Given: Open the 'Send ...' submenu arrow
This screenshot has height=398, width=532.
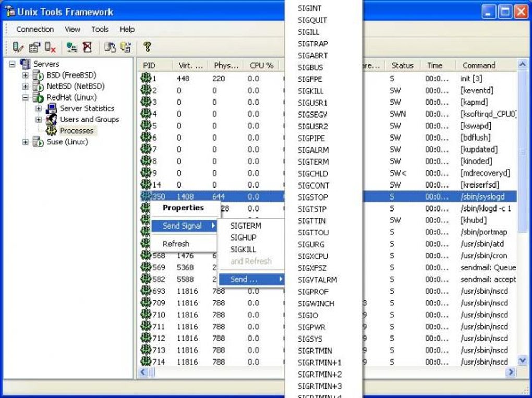Looking at the screenshot, I should tap(281, 279).
